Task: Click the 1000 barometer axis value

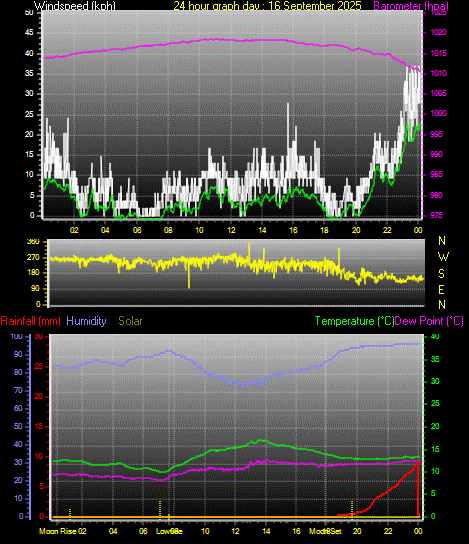Action: point(438,113)
